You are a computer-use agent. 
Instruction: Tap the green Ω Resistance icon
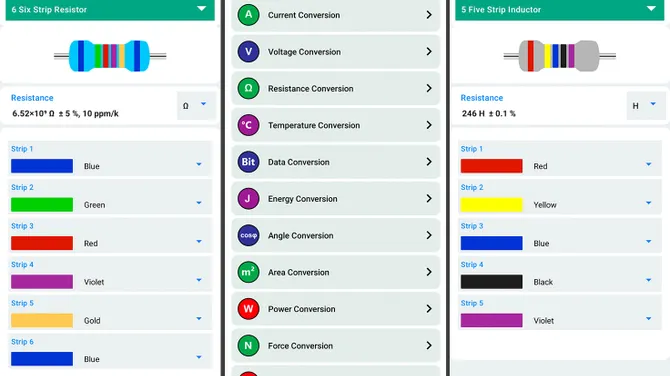click(248, 88)
